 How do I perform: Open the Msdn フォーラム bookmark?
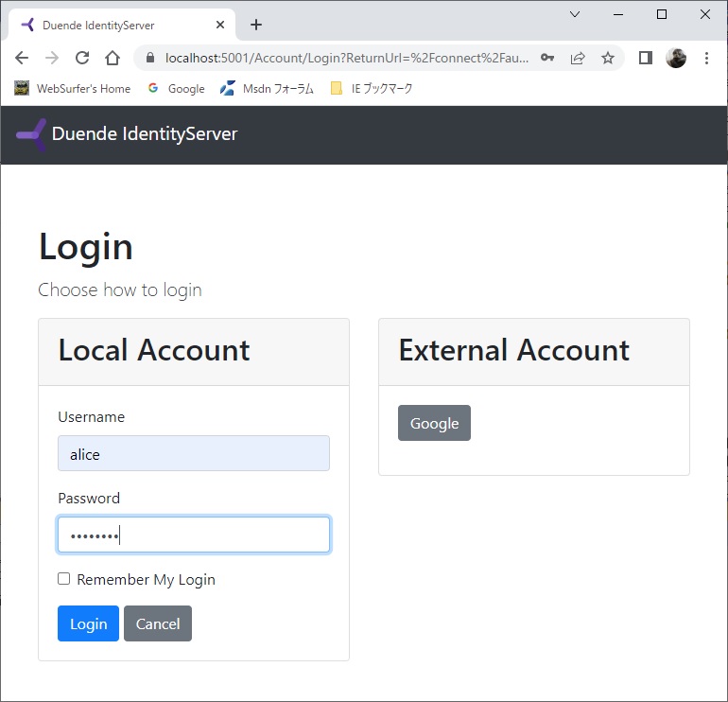tap(267, 88)
